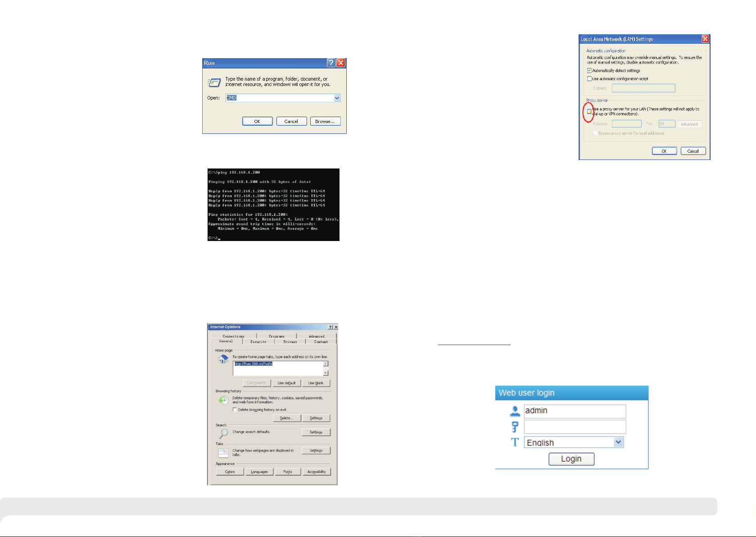
Task: Click Browse... in the Run dialog
Action: [325, 121]
